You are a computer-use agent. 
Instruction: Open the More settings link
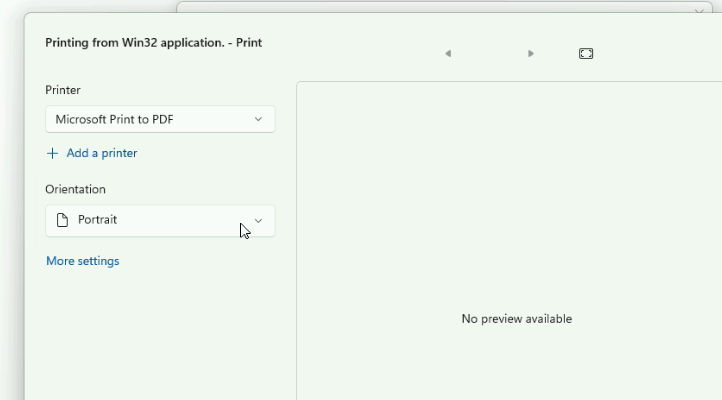pyautogui.click(x=82, y=261)
